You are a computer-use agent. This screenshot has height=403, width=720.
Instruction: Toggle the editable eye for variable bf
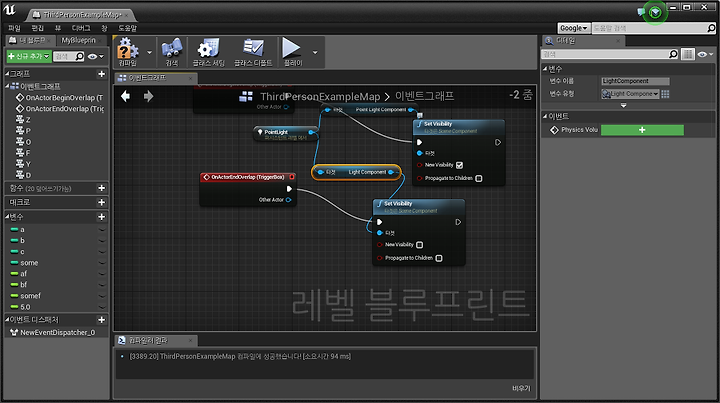point(102,285)
